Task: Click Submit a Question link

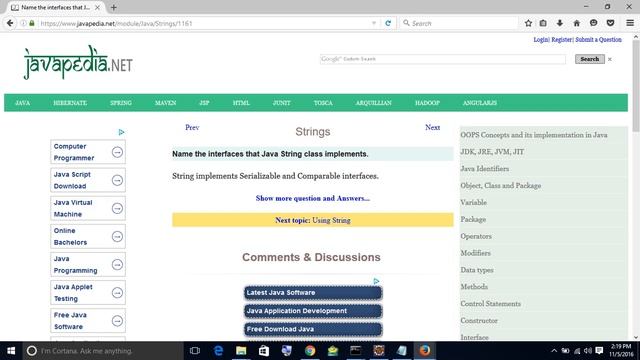Action: pos(598,40)
